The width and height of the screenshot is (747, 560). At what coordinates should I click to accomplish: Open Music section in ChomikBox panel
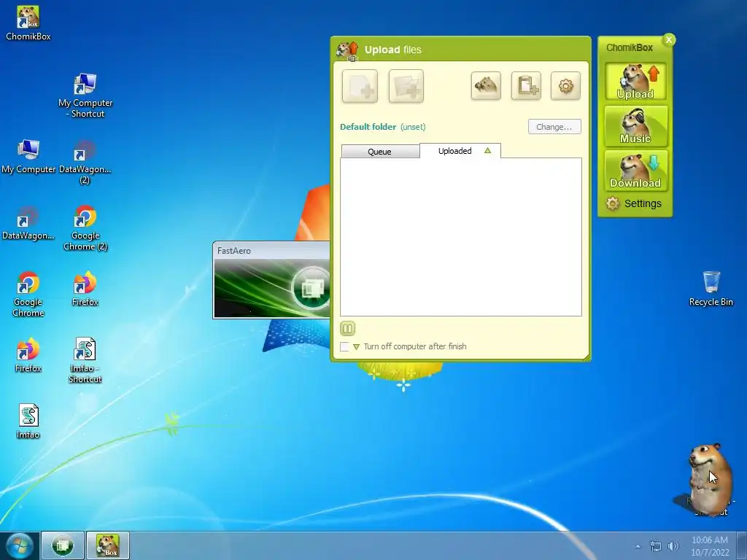(x=635, y=126)
